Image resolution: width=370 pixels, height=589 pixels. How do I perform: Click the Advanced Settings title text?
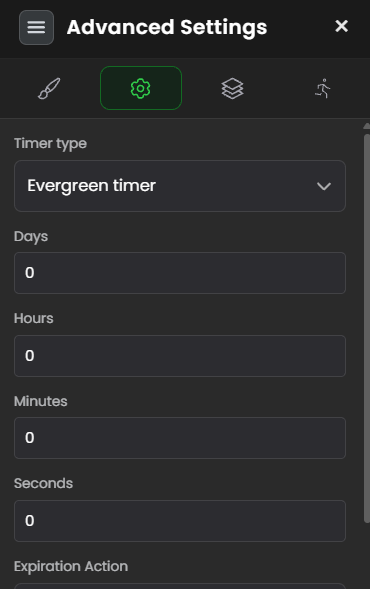pyautogui.click(x=167, y=27)
